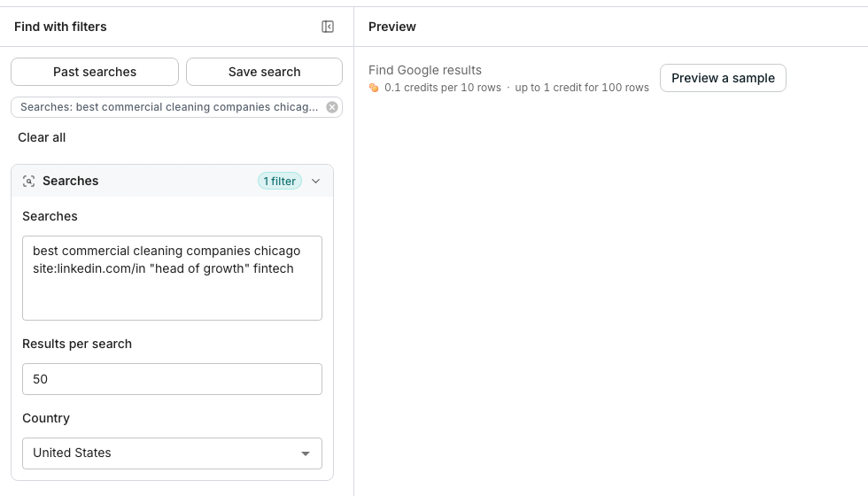Viewport: 868px width, 496px height.
Task: Click the Searches section header title
Action: coord(70,181)
